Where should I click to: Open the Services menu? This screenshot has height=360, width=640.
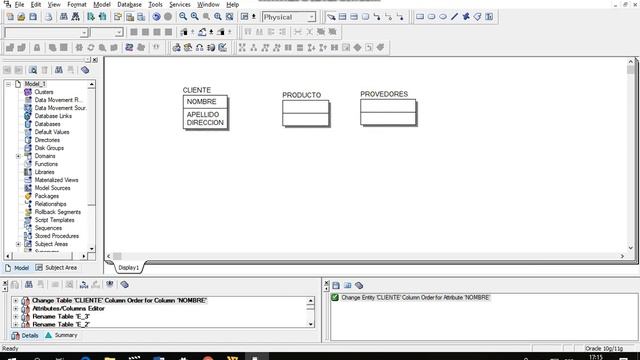click(x=180, y=4)
